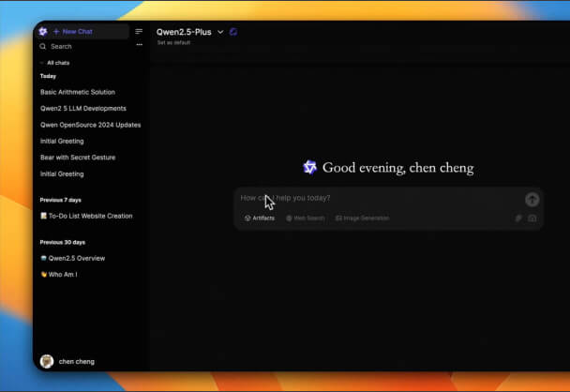The image size is (570, 392).
Task: Toggle the Image Generation option
Action: click(363, 219)
